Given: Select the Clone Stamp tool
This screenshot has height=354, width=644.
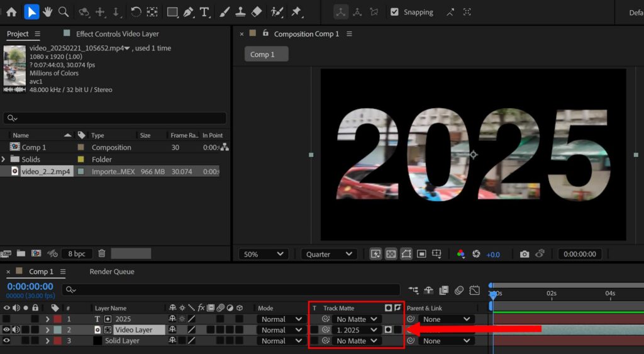Looking at the screenshot, I should point(240,12).
